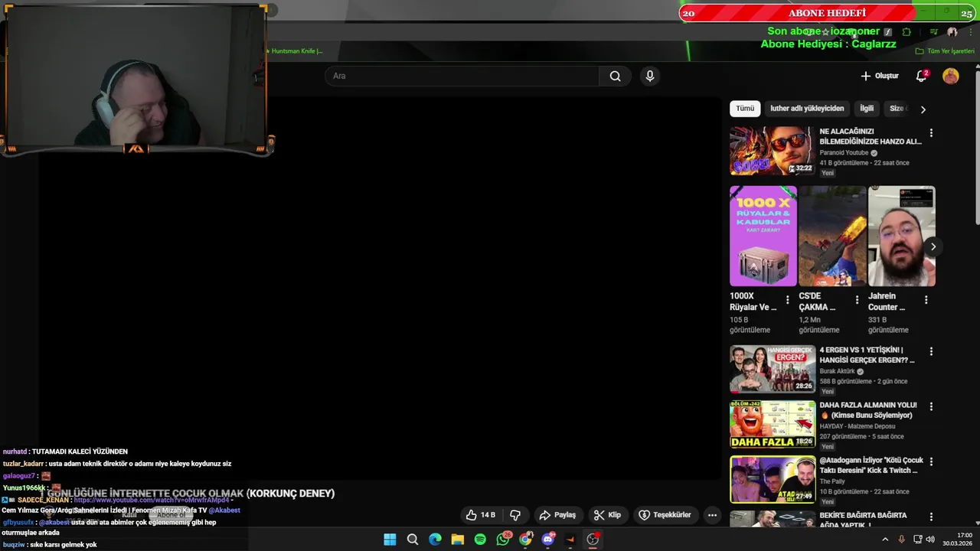Click the network icon in system tray
Screen dimensions: 980x551
[917, 540]
